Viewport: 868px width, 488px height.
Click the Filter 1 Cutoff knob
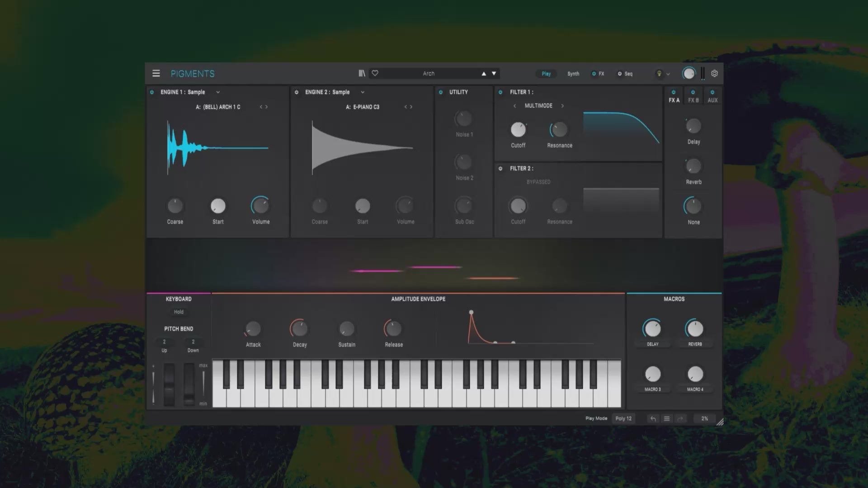518,130
